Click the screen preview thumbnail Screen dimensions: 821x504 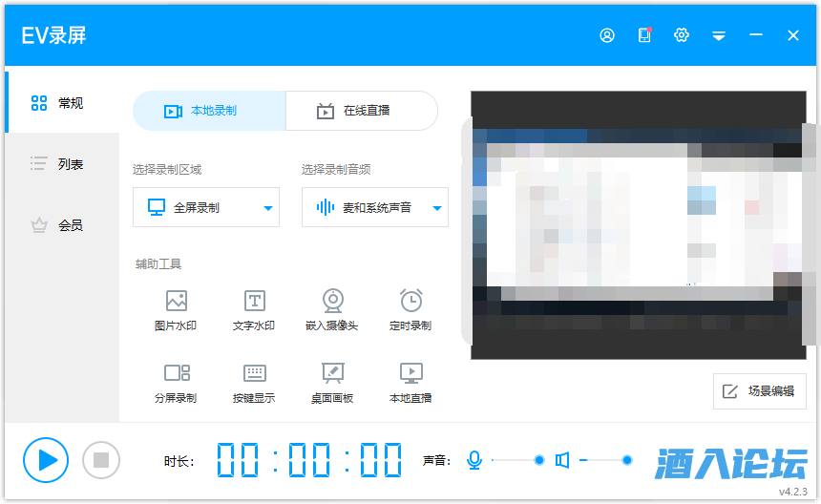click(x=638, y=225)
